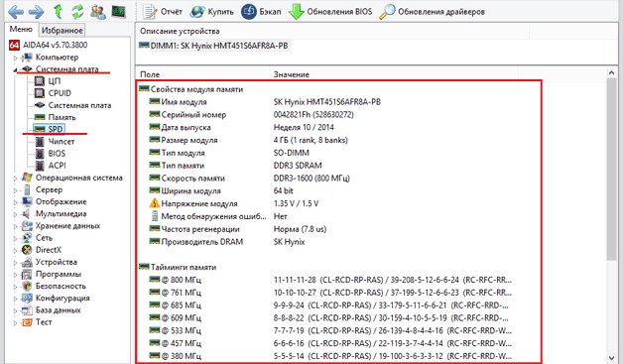
Task: Expand the DirectX node
Action: click(x=16, y=251)
